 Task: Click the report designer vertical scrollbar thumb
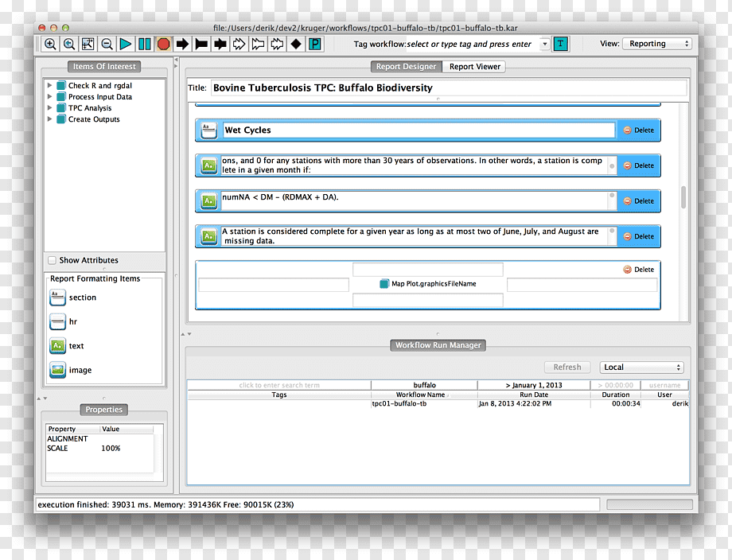(683, 197)
